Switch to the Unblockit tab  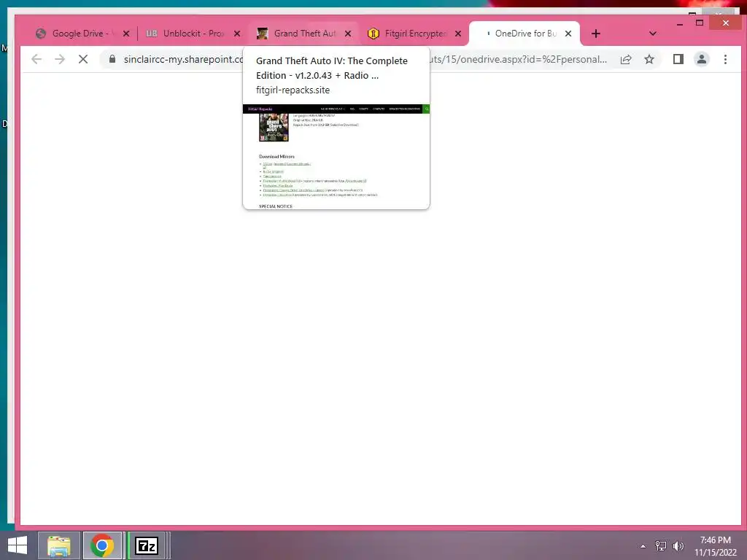[193, 34]
